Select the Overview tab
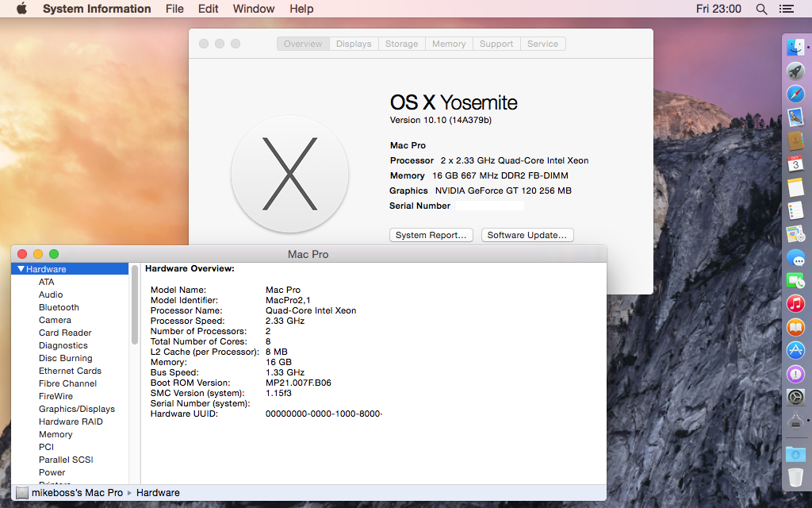Viewport: 812px width, 508px height. click(303, 44)
